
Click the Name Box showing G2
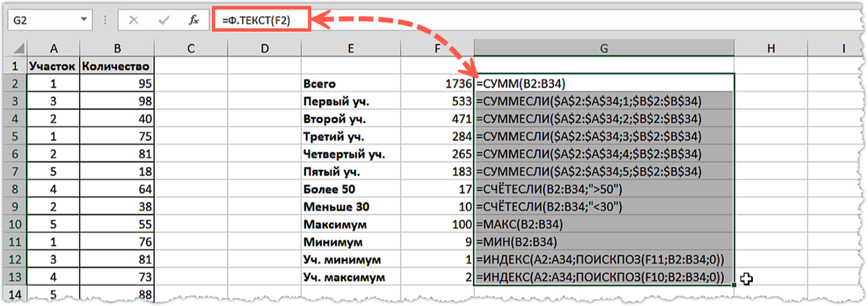49,20
